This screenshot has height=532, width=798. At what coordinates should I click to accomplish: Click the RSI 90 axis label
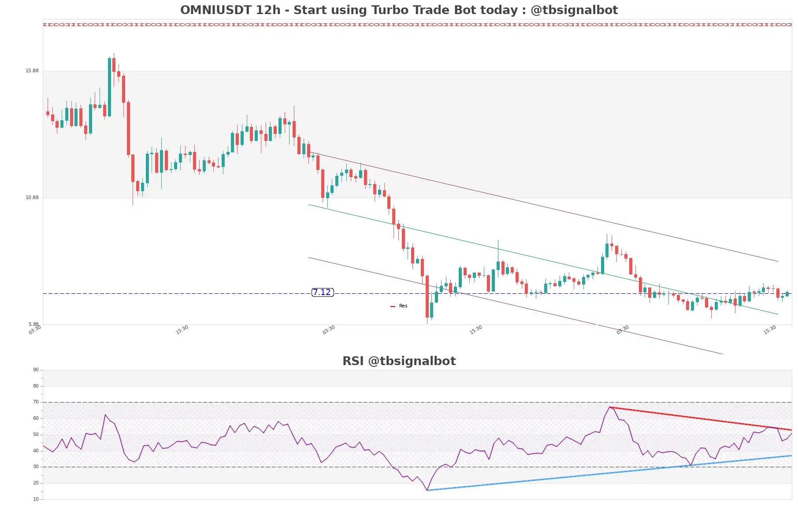click(x=36, y=370)
